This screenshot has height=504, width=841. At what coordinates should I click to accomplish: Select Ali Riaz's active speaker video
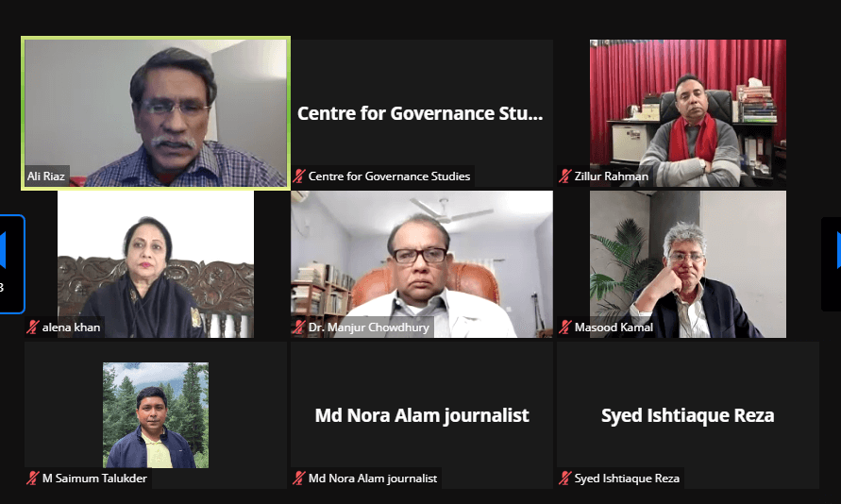156,113
